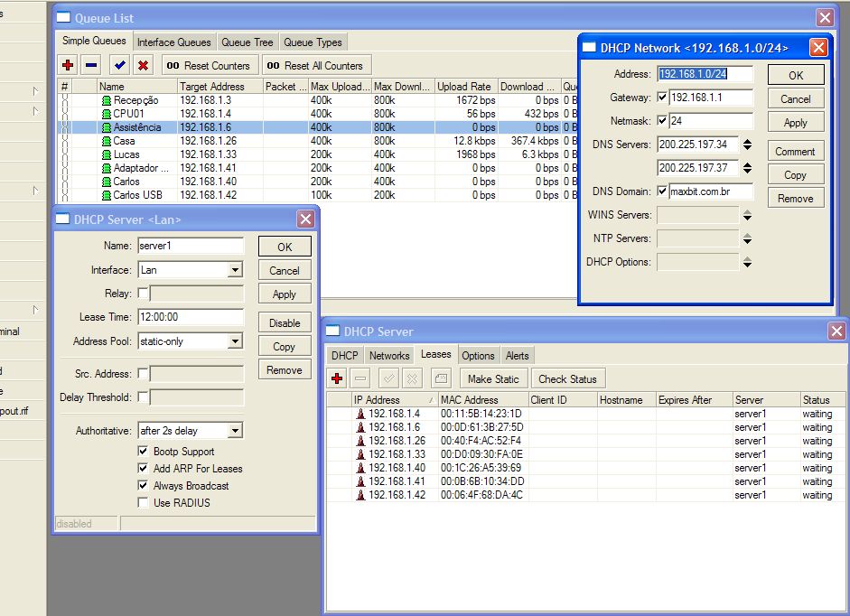Click the Make Static button
850x616 pixels.
pos(493,379)
